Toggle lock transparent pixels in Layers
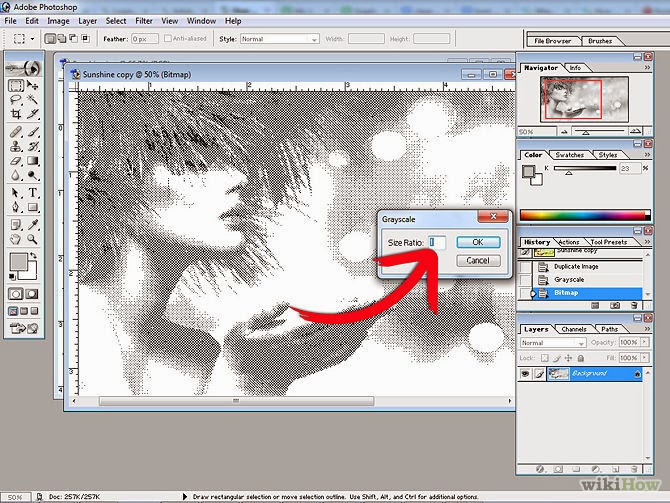Image resolution: width=670 pixels, height=503 pixels. tap(545, 358)
